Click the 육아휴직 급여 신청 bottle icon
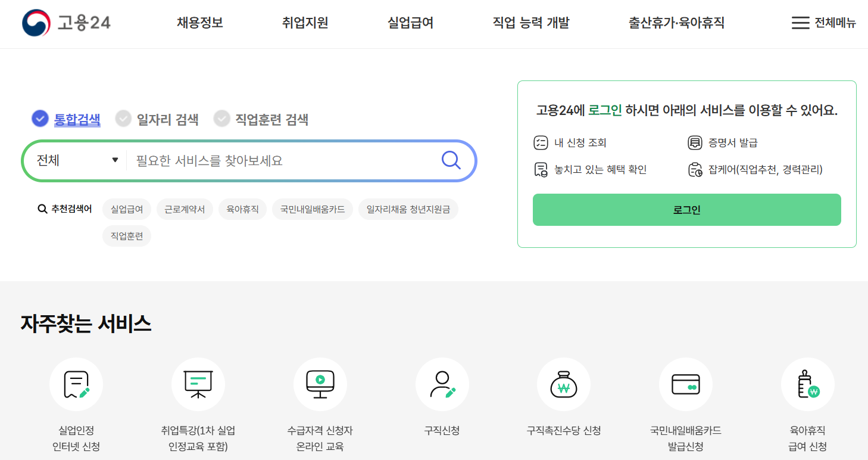The width and height of the screenshot is (868, 460). coord(807,384)
